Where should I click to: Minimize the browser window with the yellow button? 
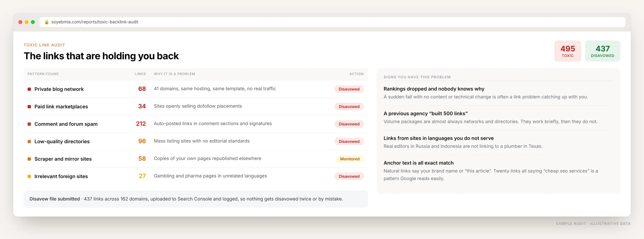27,22
